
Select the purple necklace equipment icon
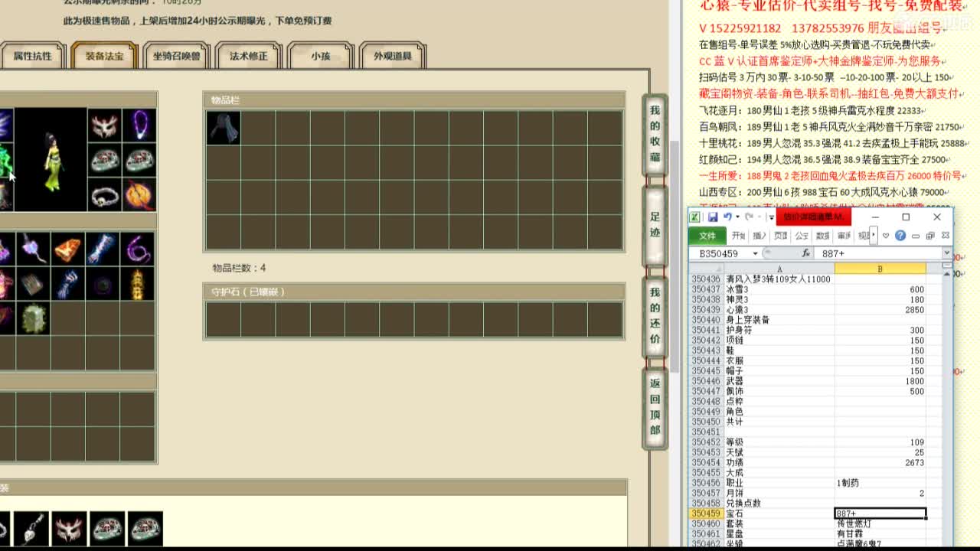[x=139, y=125]
